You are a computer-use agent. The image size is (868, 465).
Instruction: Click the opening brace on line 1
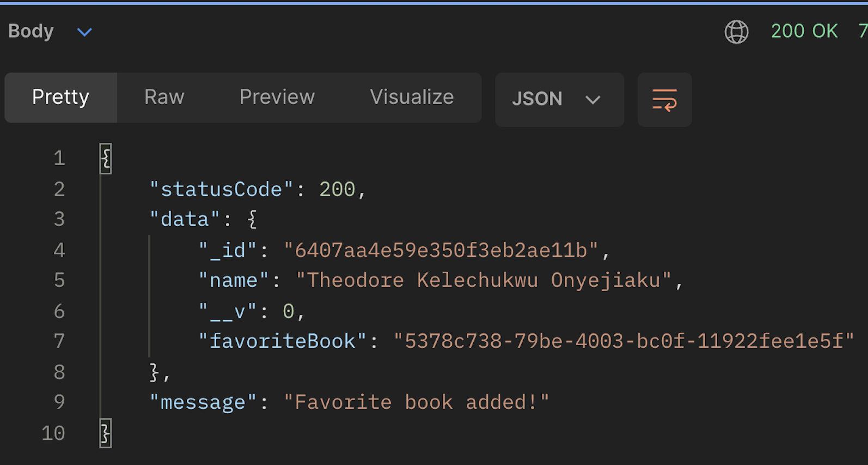click(x=106, y=158)
